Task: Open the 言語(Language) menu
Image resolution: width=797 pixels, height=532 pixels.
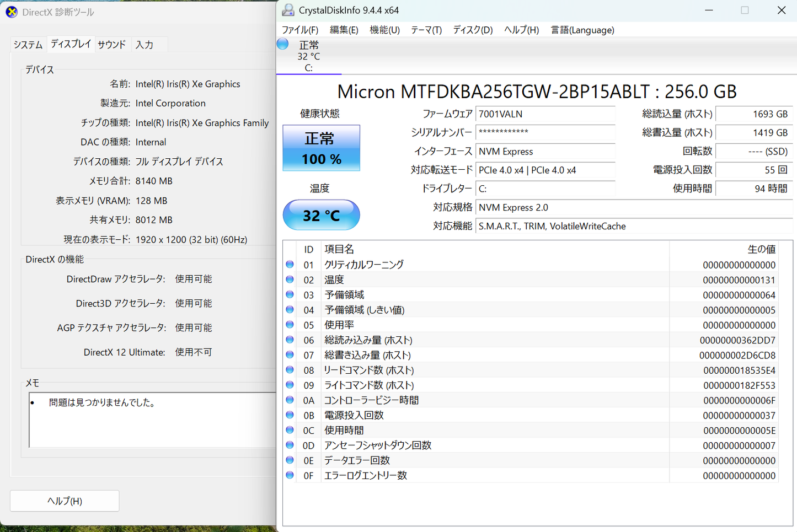Action: (x=582, y=30)
